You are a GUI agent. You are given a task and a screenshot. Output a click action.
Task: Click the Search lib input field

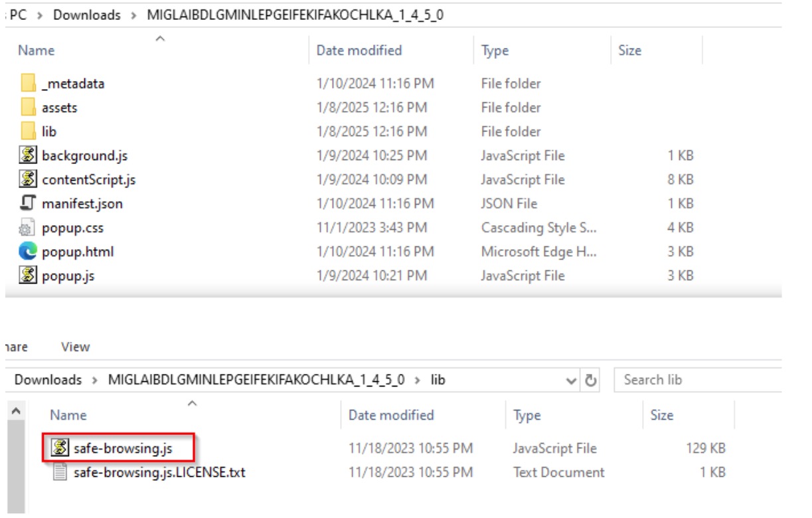697,380
